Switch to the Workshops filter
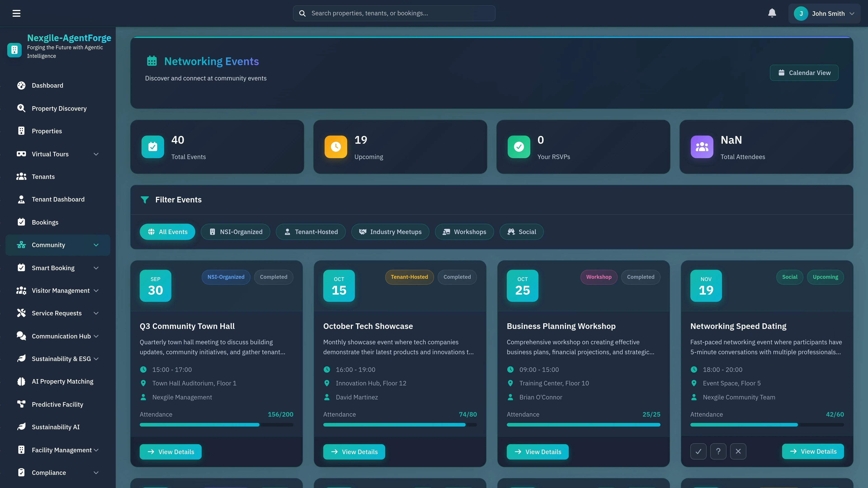 464,232
